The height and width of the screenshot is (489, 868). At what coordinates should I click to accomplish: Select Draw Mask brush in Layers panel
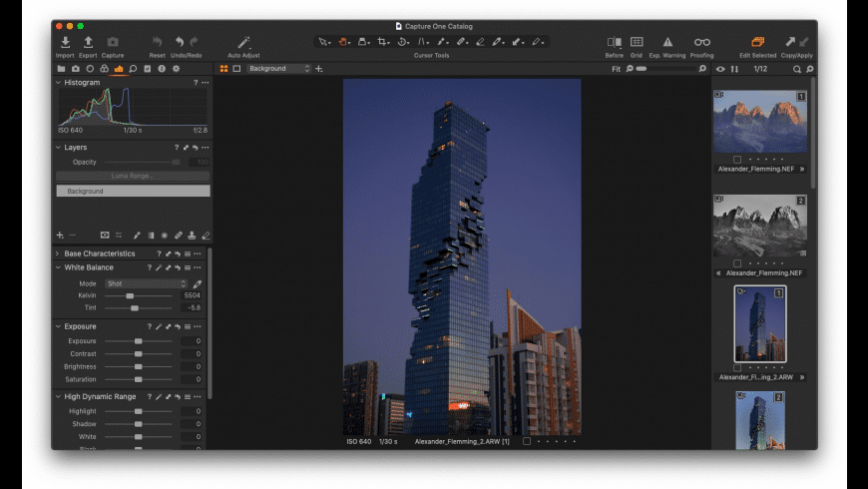[137, 236]
